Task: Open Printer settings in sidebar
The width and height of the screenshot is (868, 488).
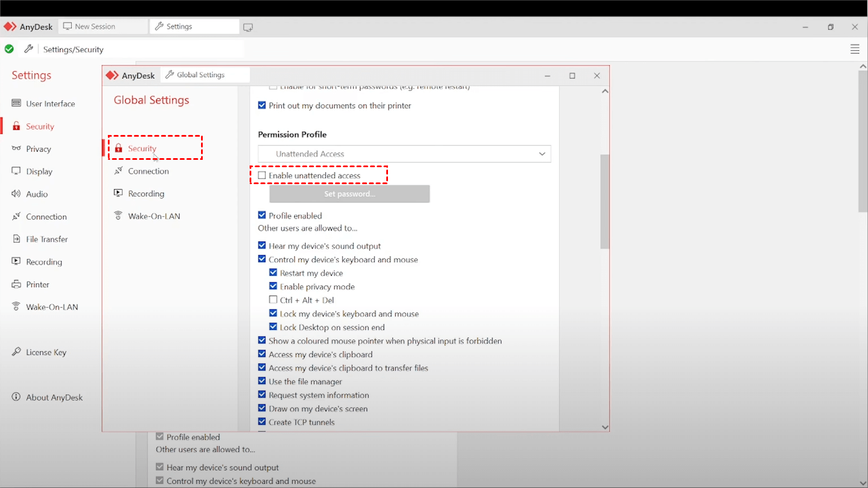Action: tap(37, 285)
